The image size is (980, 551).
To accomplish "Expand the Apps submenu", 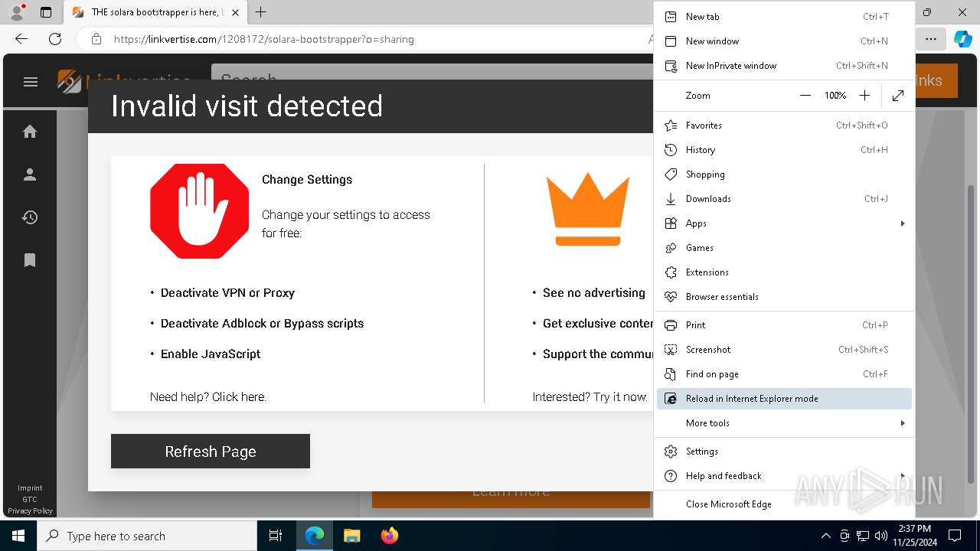I will click(784, 223).
